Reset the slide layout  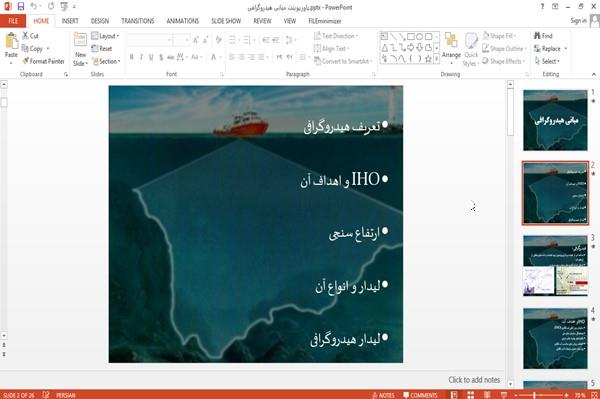(x=102, y=49)
